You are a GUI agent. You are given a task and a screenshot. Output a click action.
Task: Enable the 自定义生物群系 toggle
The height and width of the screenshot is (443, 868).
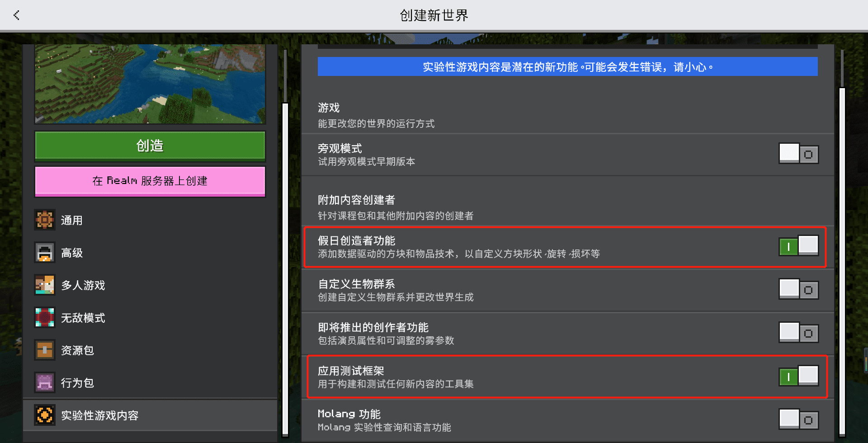point(799,290)
